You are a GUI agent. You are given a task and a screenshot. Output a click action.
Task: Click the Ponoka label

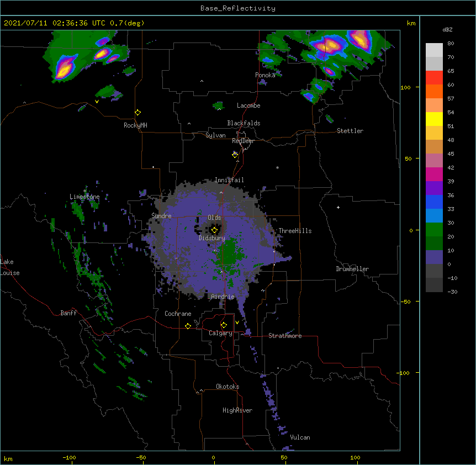(265, 75)
